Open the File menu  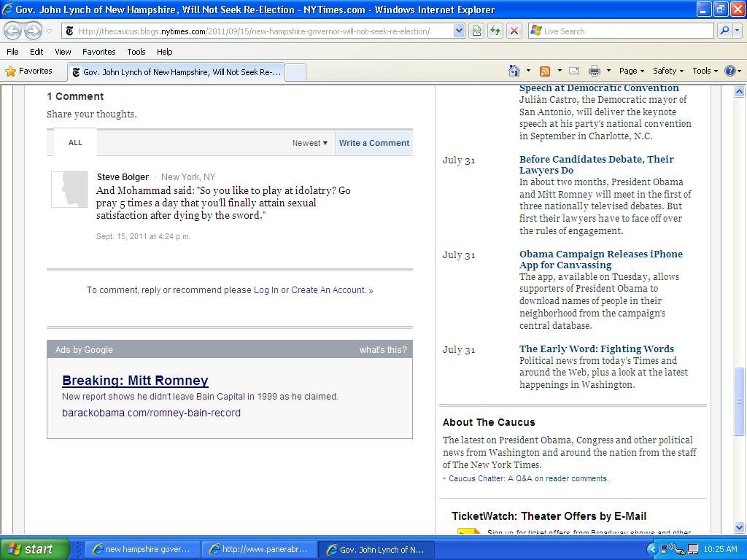(12, 52)
